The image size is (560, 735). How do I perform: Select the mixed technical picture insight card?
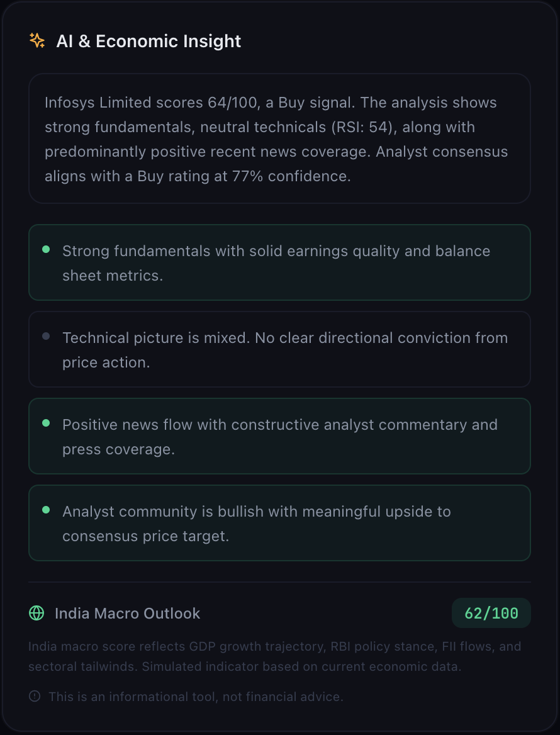coord(279,349)
